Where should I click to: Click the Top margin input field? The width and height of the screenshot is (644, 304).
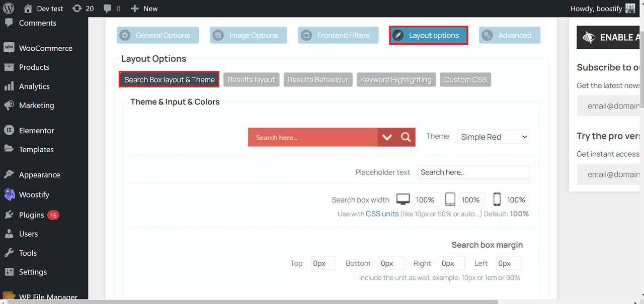click(x=323, y=263)
